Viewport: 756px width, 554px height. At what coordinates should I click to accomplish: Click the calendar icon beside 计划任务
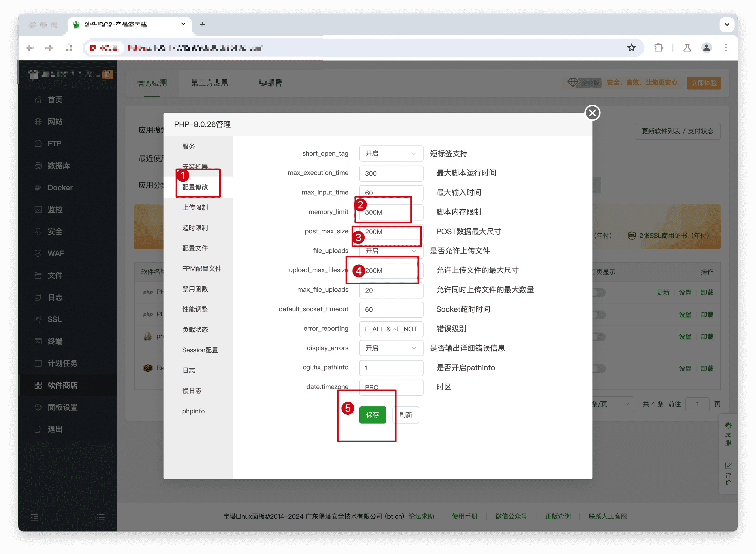[38, 363]
